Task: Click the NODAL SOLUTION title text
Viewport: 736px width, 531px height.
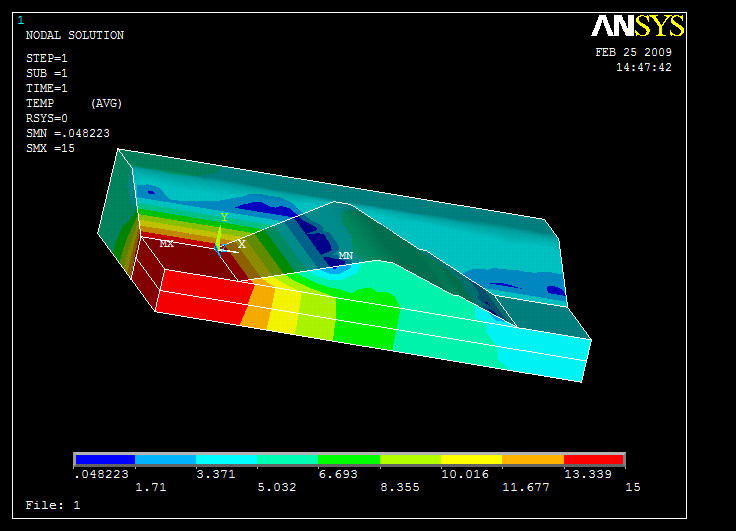Action: click(75, 36)
